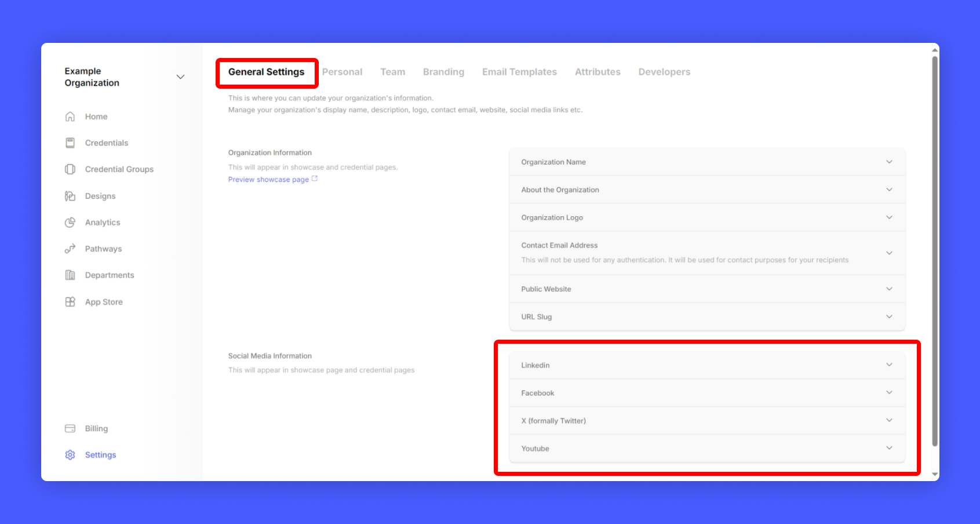980x524 pixels.
Task: Switch to the Branding tab
Action: pos(443,72)
